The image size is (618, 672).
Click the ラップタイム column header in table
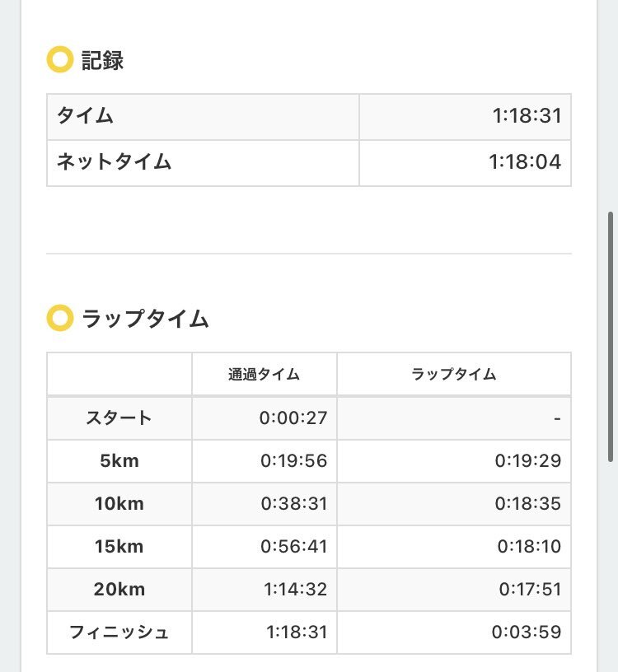(454, 374)
